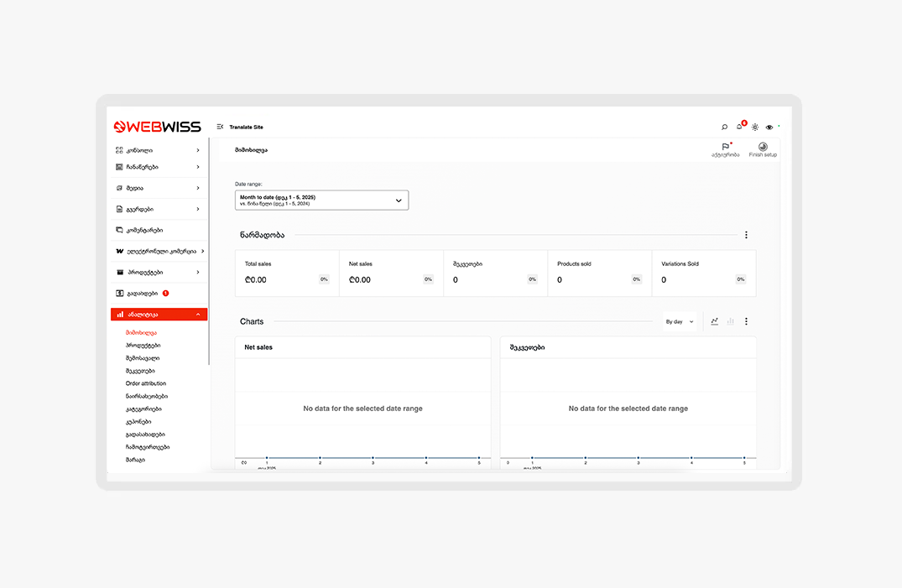
Task: Toggle the eye visibility icon in top bar
Action: [x=769, y=127]
